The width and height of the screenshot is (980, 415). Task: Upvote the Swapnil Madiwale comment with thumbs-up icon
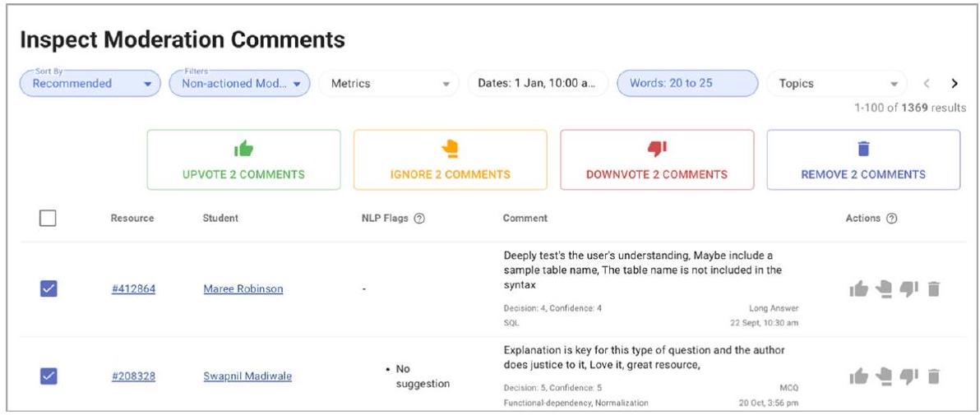tap(858, 376)
